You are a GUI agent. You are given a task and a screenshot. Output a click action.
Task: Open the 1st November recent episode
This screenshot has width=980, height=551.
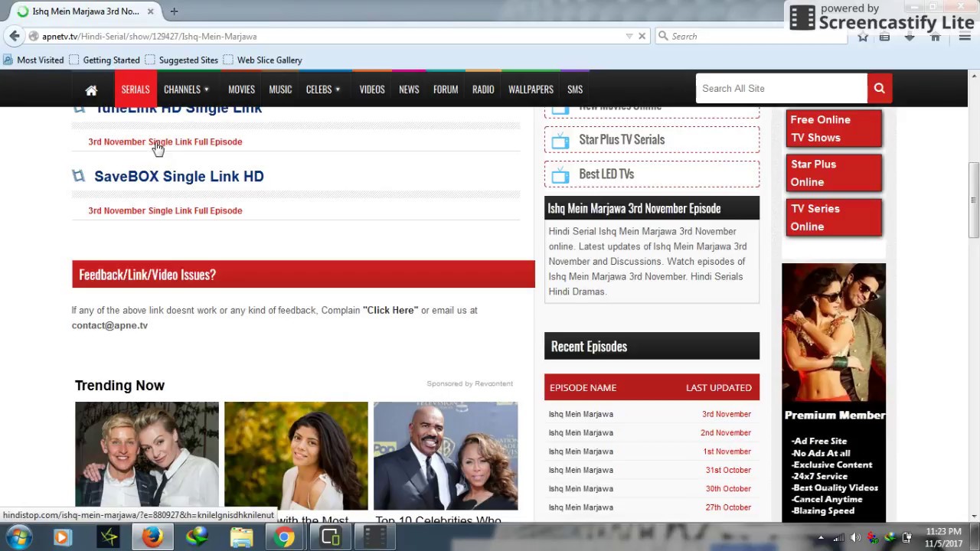click(652, 452)
